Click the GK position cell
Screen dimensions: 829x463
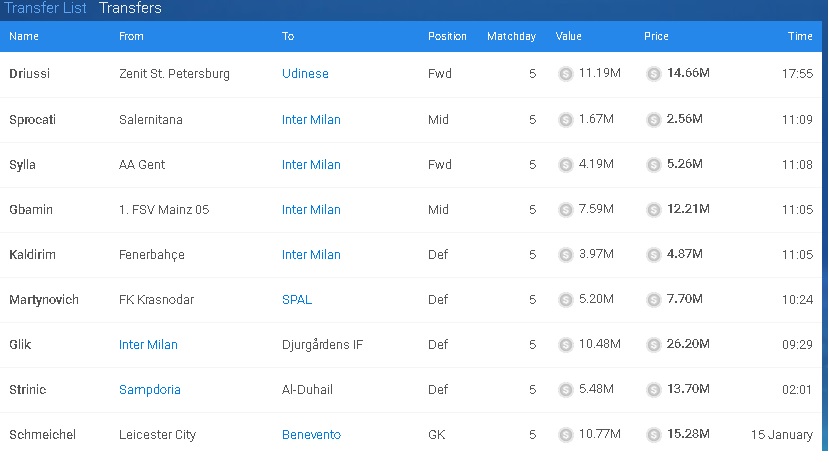437,434
